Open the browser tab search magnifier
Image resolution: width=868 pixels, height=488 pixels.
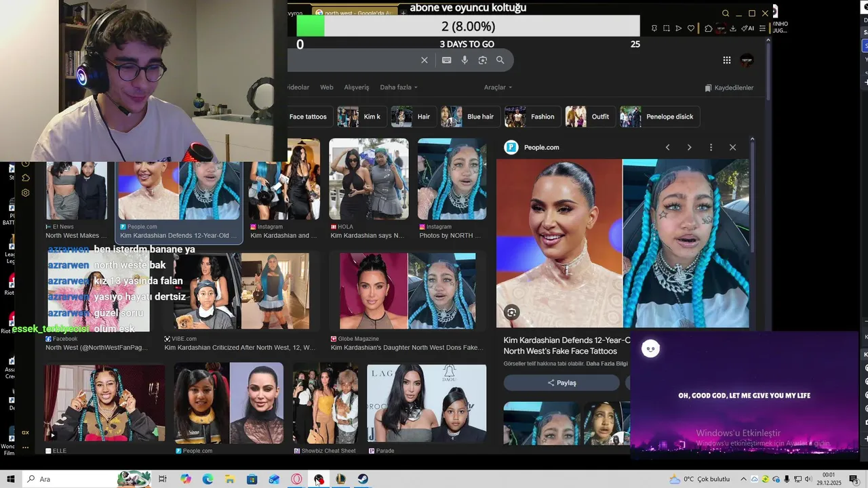[726, 14]
